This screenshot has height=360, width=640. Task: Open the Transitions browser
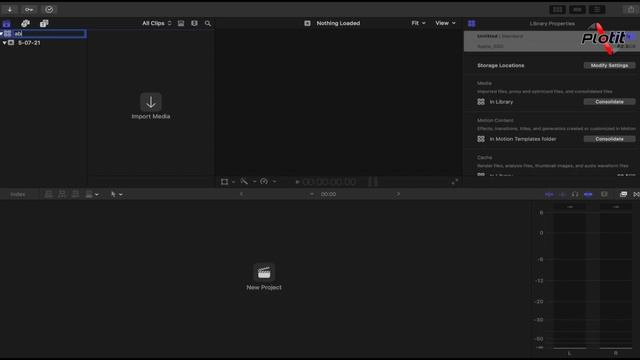point(636,194)
